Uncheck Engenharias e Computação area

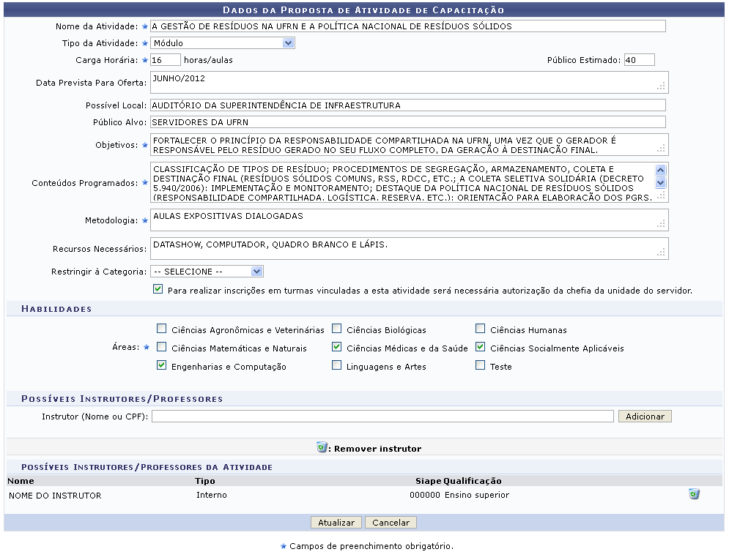coord(161,366)
